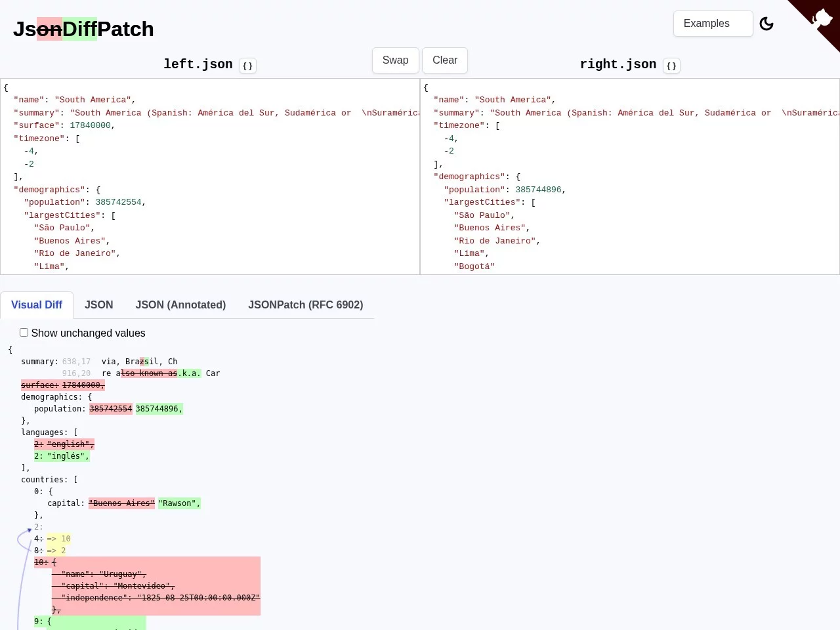Click the deleted surface: 17840000 line
This screenshot has width=840, height=630.
[62, 385]
